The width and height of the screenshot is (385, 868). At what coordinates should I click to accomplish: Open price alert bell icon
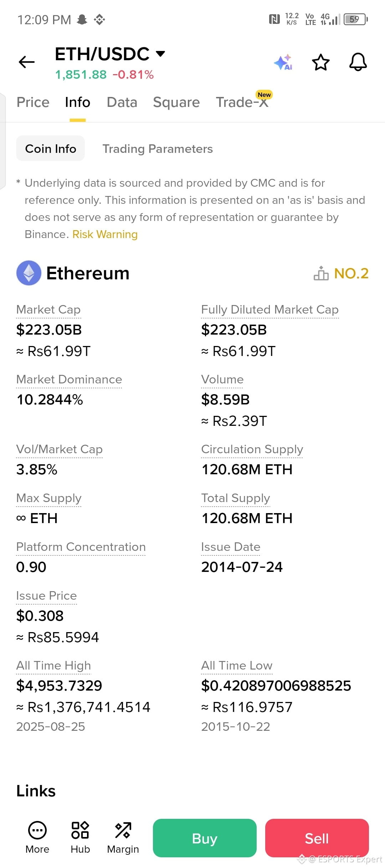[x=358, y=62]
